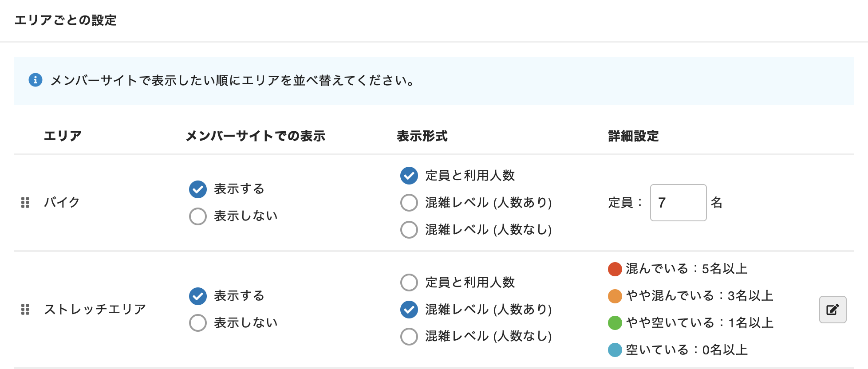The image size is (868, 369).
Task: Click the blue info icon in notice
Action: tap(36, 80)
